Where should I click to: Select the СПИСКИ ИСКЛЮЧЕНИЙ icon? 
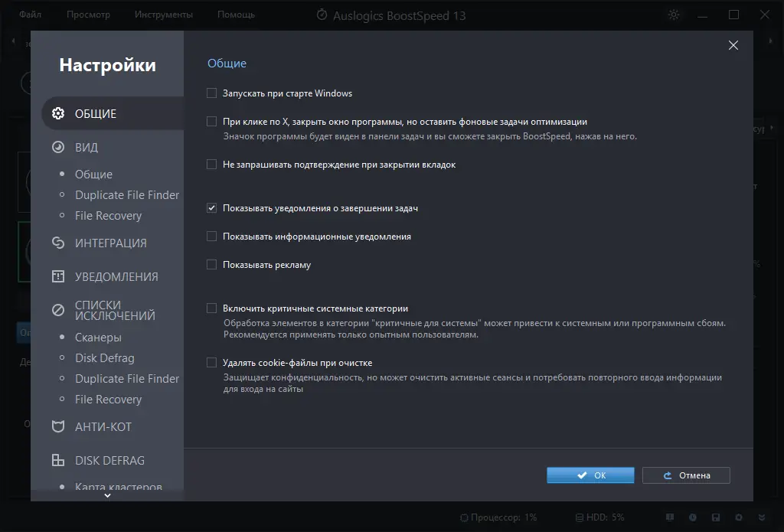[x=57, y=310]
